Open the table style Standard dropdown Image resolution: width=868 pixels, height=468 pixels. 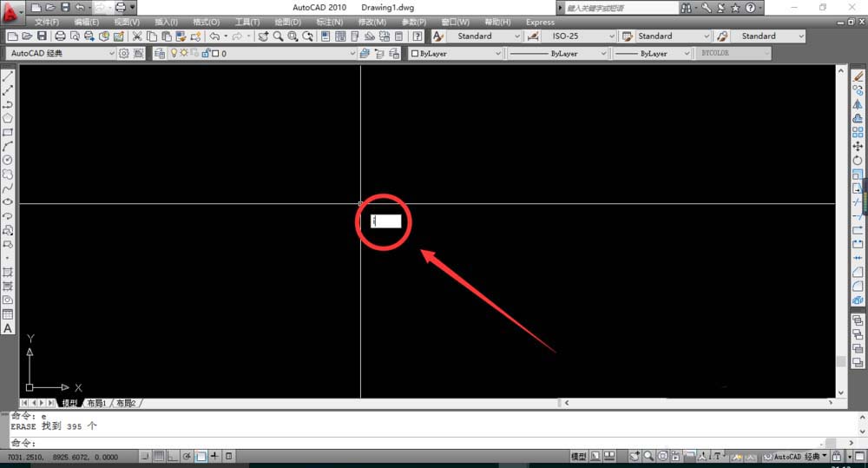(707, 36)
